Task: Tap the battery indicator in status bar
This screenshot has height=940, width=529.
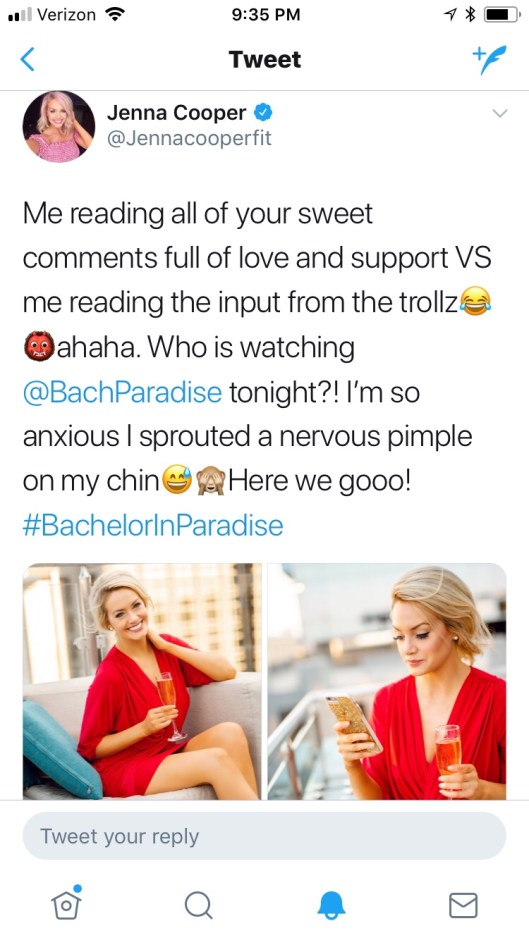Action: point(501,14)
